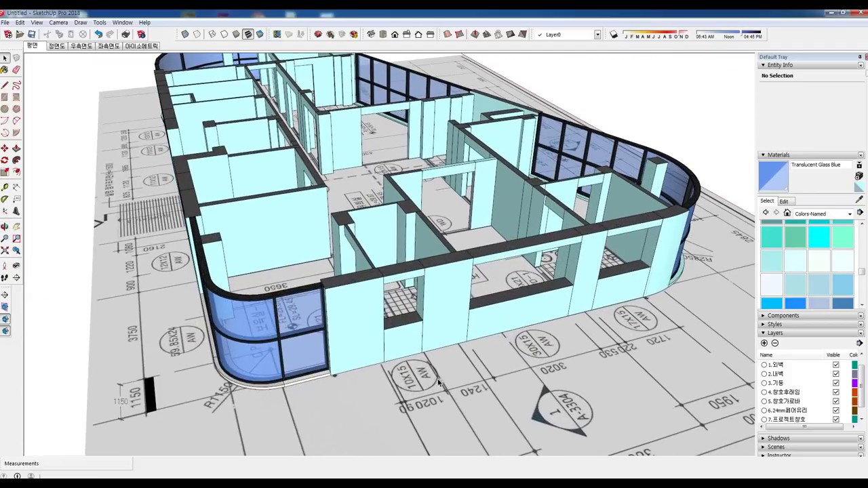Switch to the X-Ray face style
The image size is (868, 488).
coord(184,34)
